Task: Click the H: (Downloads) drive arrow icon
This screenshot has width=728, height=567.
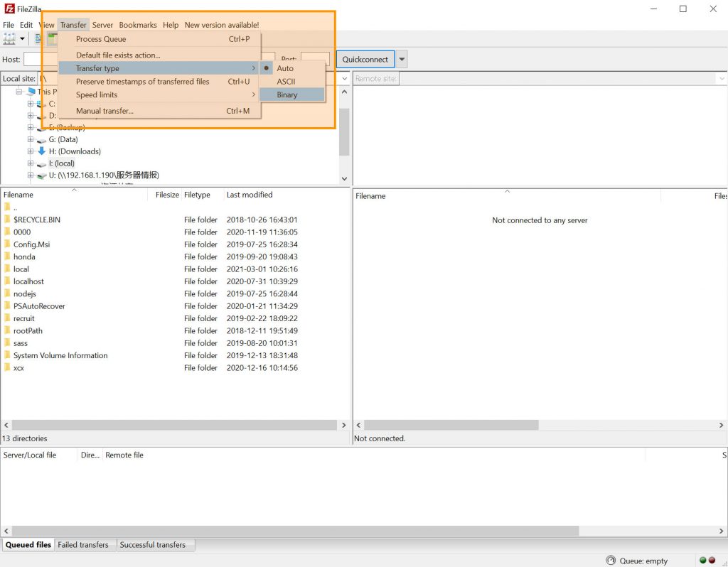Action: [x=41, y=151]
